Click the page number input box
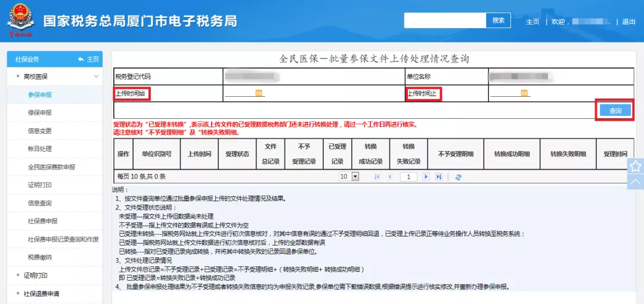Viewport: 644px width, 304px height. [x=408, y=177]
